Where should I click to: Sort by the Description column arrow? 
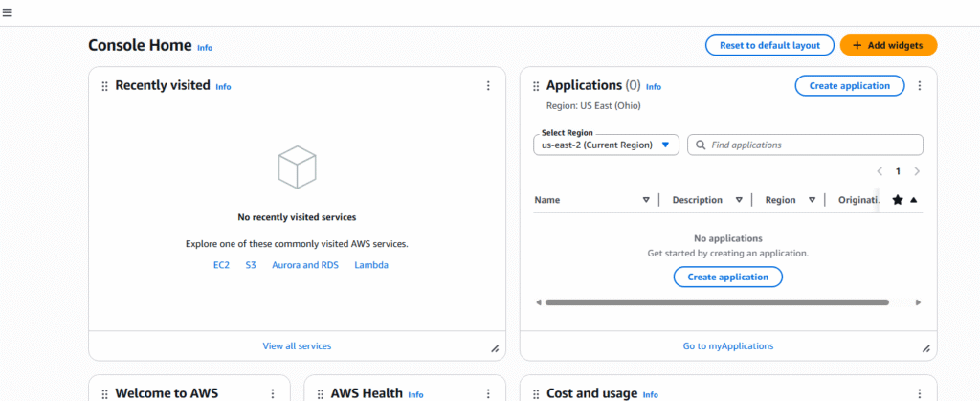739,200
